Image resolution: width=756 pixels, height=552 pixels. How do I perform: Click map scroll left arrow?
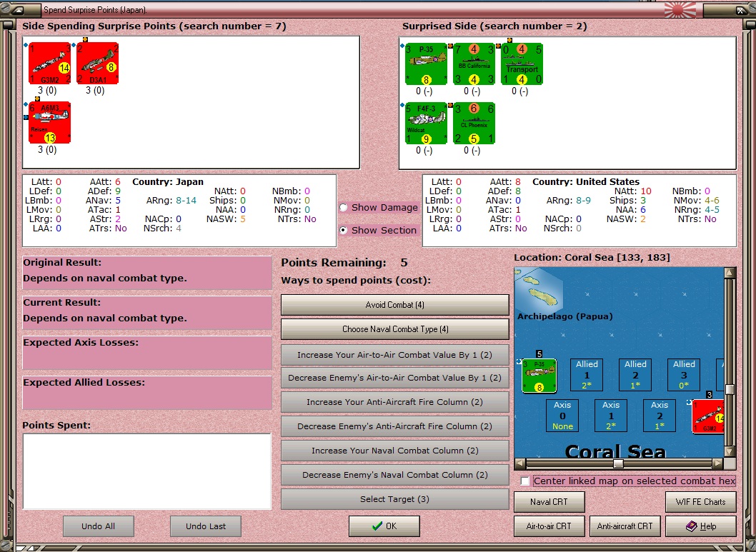[519, 464]
